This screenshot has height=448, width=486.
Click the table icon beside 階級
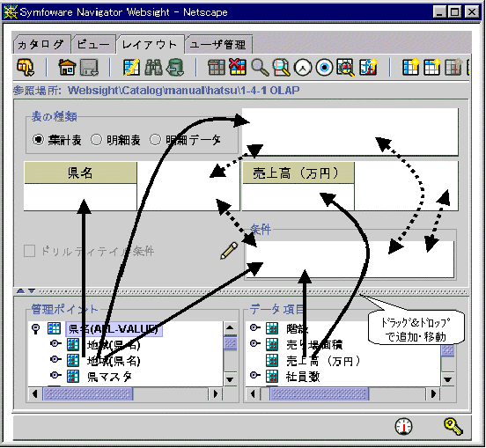coord(272,328)
